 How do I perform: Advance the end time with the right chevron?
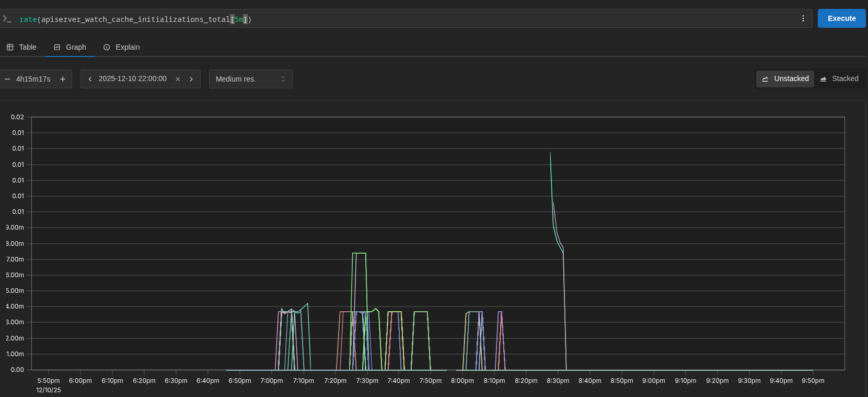tap(191, 79)
